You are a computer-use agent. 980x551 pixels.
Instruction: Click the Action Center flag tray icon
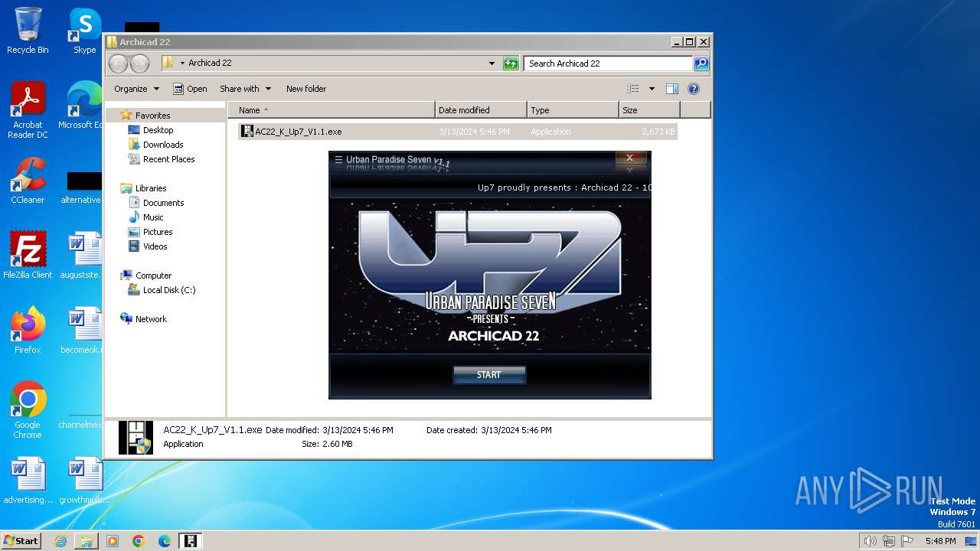(x=906, y=541)
